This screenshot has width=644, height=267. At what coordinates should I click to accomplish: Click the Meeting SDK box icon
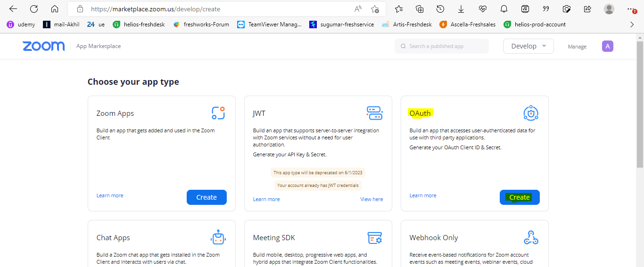[374, 237]
